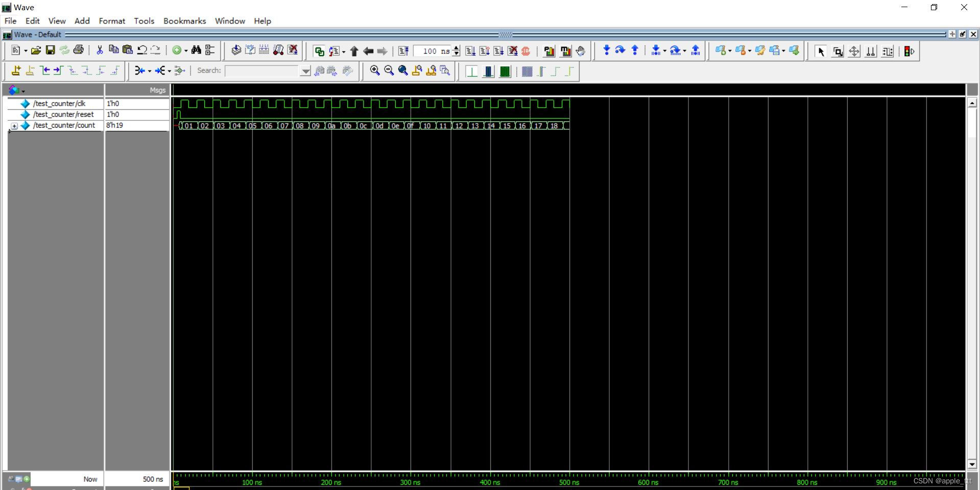
Task: Insert a new cursor with the yellow cursor icon
Action: point(16,70)
